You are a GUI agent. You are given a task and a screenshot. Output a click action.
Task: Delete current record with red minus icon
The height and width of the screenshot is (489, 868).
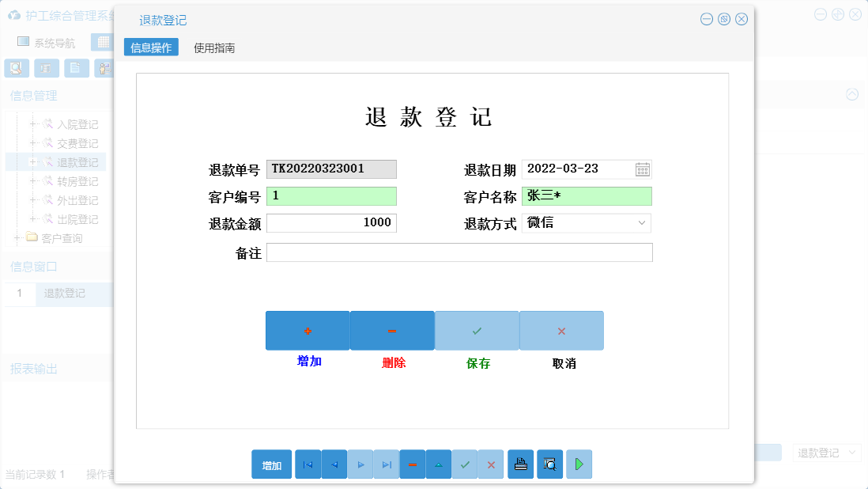[412, 464]
